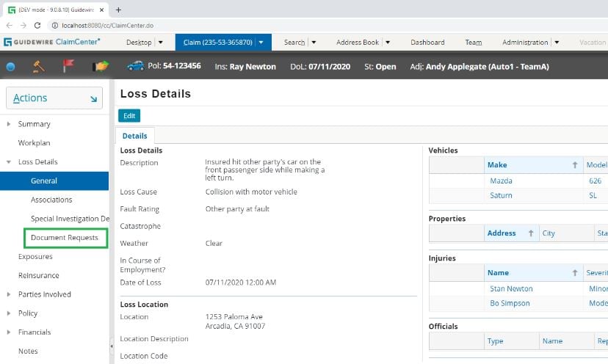Select the Details tab
Screen dimensions: 608x364
click(x=134, y=136)
